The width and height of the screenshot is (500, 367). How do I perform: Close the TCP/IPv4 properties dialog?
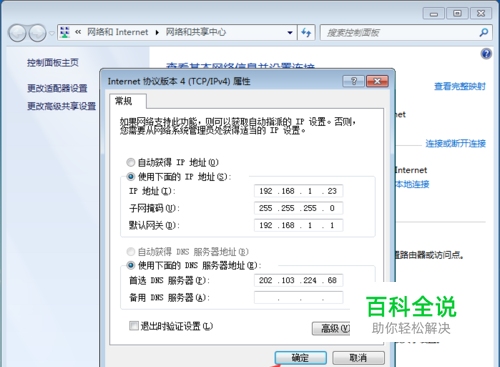tap(377, 81)
